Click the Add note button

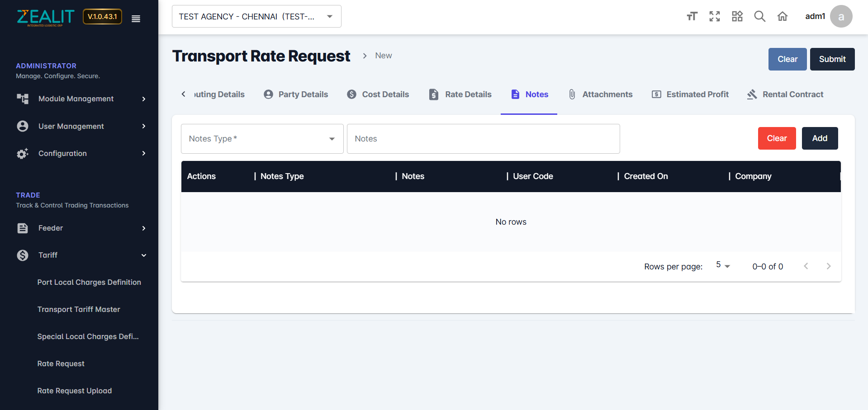(819, 138)
